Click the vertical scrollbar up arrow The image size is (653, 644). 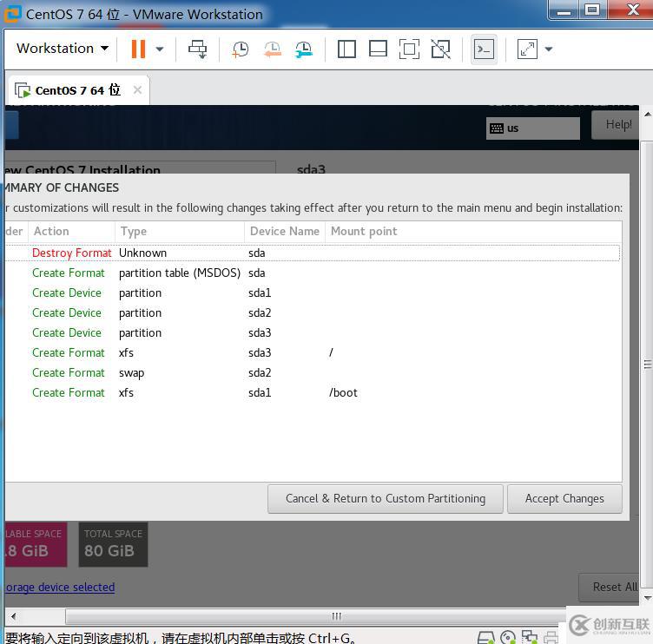[x=647, y=114]
